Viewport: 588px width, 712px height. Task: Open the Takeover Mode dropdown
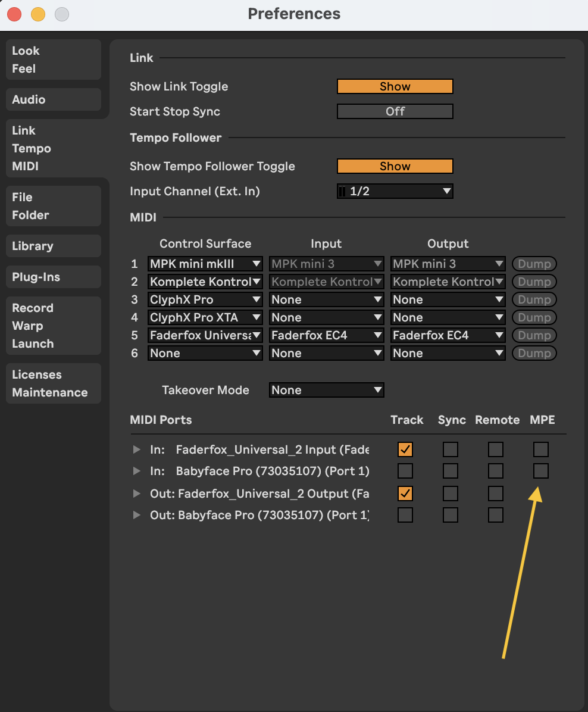coord(326,390)
